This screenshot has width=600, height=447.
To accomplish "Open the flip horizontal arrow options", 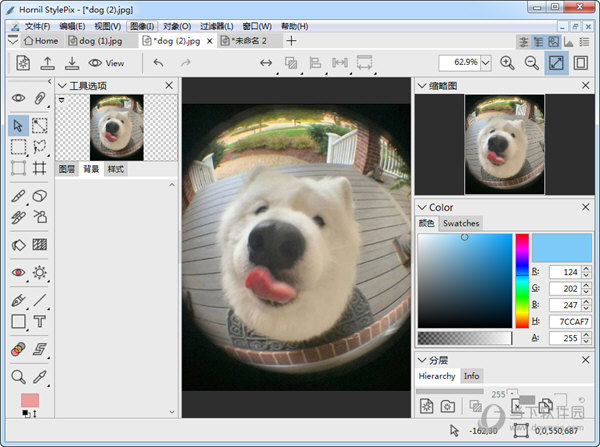I will click(266, 63).
